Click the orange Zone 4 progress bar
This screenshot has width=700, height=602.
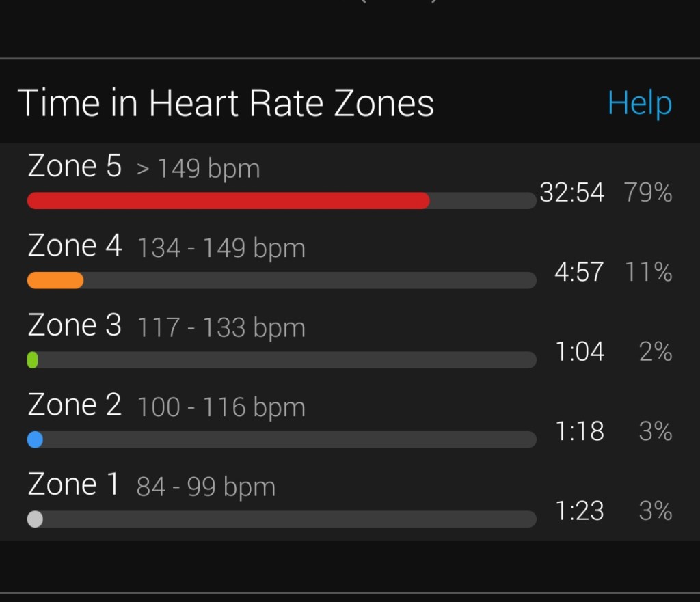(55, 280)
